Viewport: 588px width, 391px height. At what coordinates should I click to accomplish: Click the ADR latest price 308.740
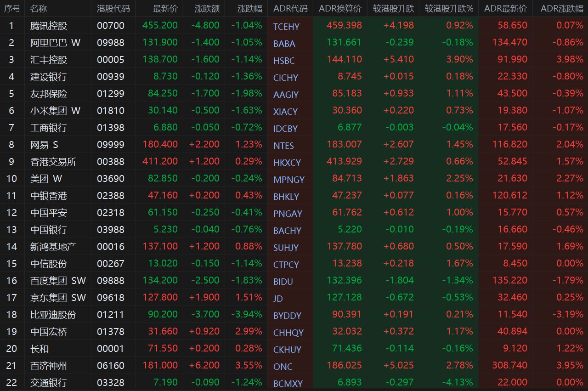point(509,366)
